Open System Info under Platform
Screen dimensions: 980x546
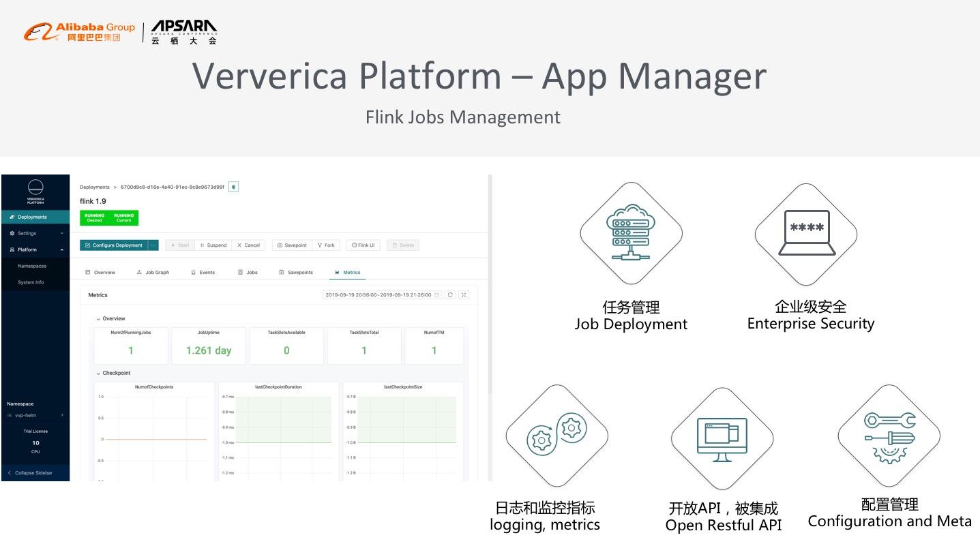click(x=31, y=282)
